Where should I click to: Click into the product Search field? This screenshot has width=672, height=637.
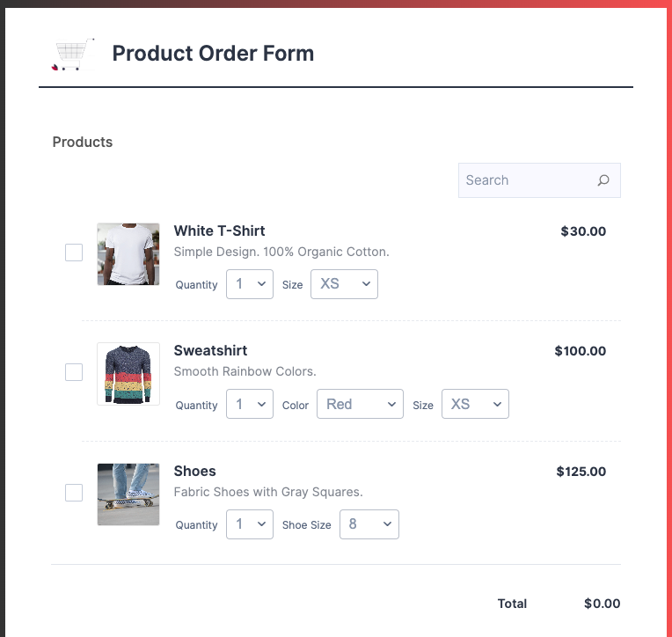[x=526, y=180]
